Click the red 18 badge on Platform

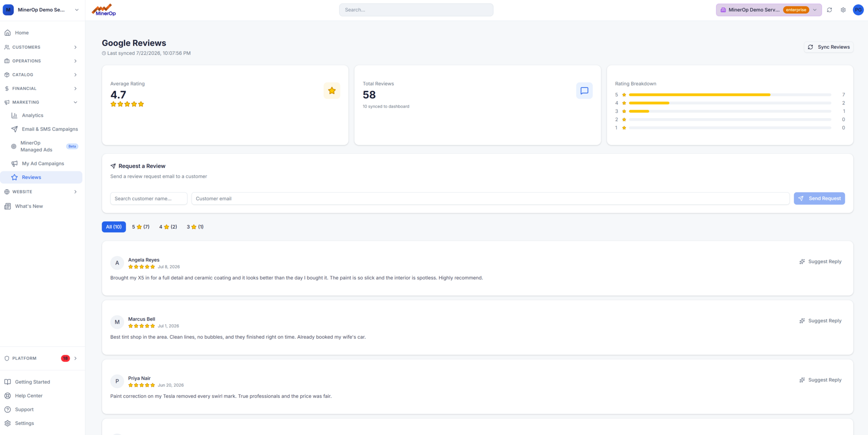(x=66, y=359)
